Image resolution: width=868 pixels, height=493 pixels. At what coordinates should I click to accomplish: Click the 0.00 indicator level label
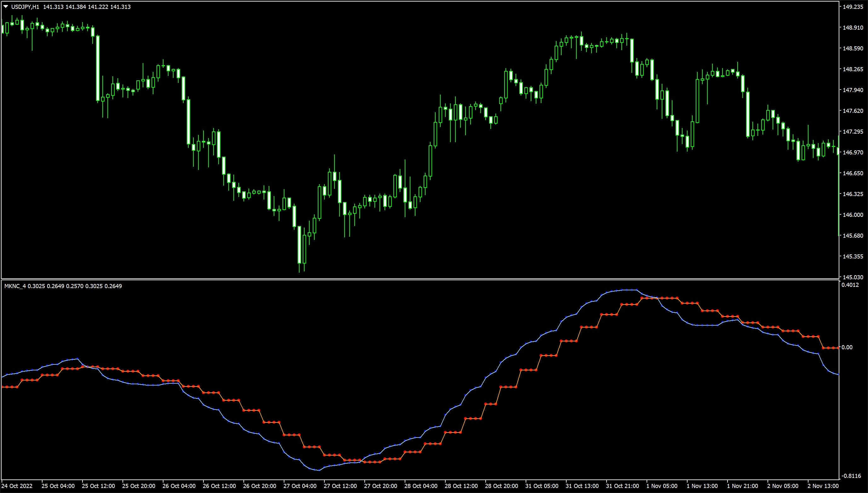pyautogui.click(x=847, y=347)
